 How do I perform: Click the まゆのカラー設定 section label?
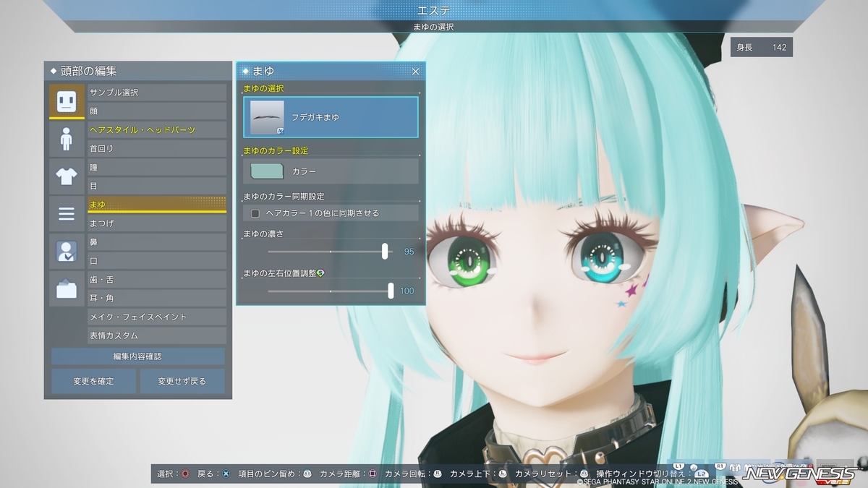(276, 150)
